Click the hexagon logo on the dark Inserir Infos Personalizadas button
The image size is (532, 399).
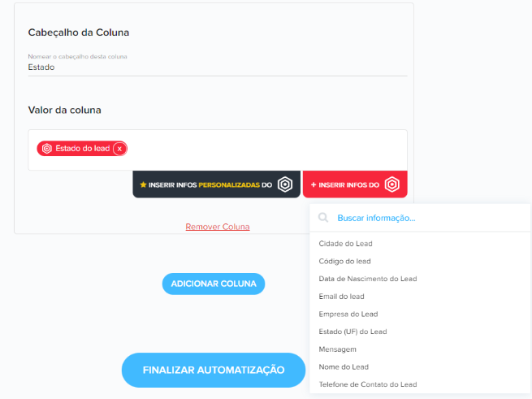click(x=285, y=184)
